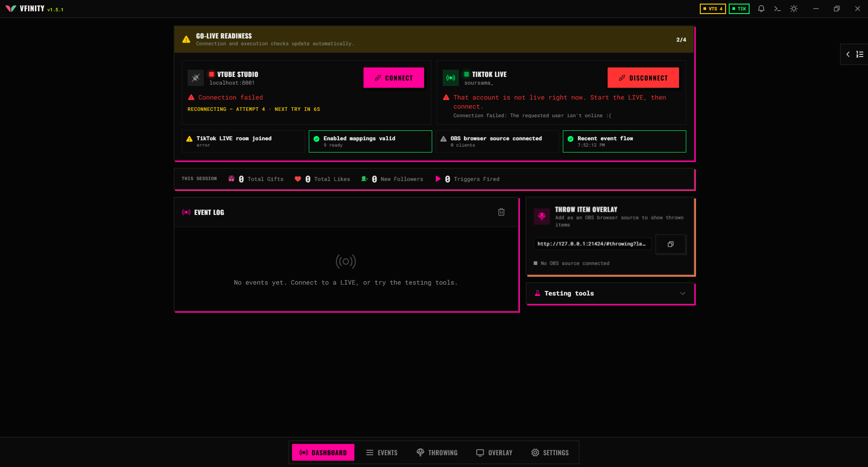The width and height of the screenshot is (868, 467).
Task: Switch to the Events tab
Action: (x=382, y=453)
